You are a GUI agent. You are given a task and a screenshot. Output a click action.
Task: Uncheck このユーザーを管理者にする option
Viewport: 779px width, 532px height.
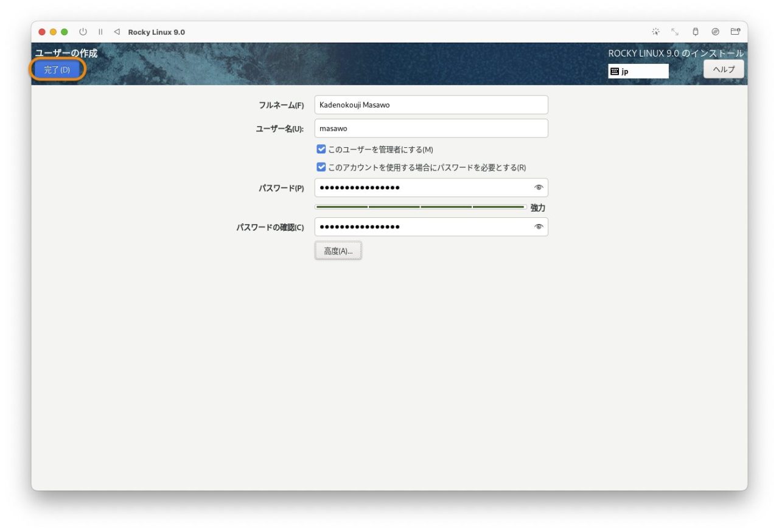click(x=321, y=149)
